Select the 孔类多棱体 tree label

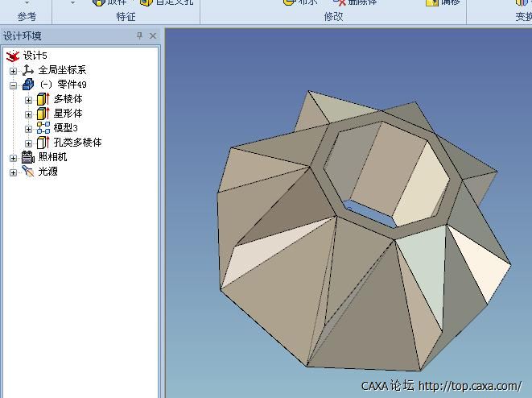tap(77, 143)
